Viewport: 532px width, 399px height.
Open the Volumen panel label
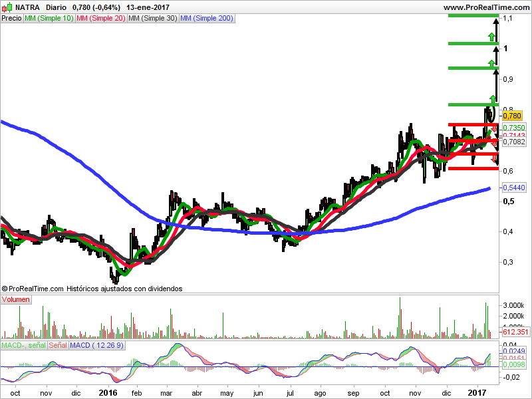[15, 300]
